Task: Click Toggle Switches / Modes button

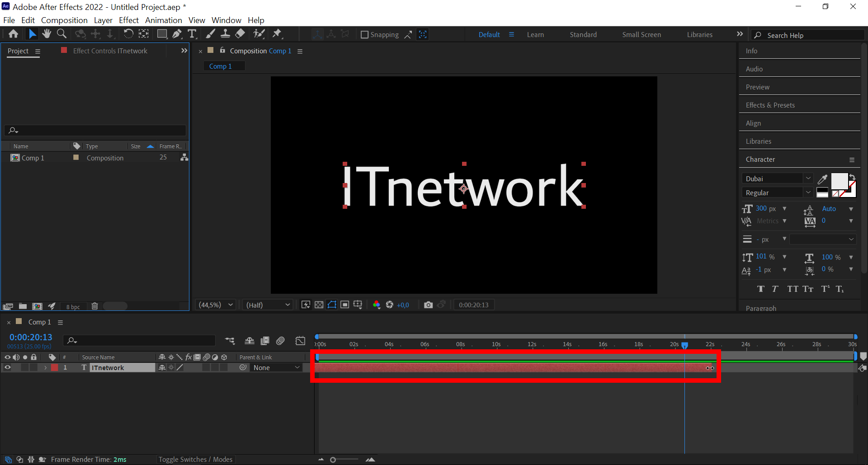Action: pyautogui.click(x=195, y=459)
